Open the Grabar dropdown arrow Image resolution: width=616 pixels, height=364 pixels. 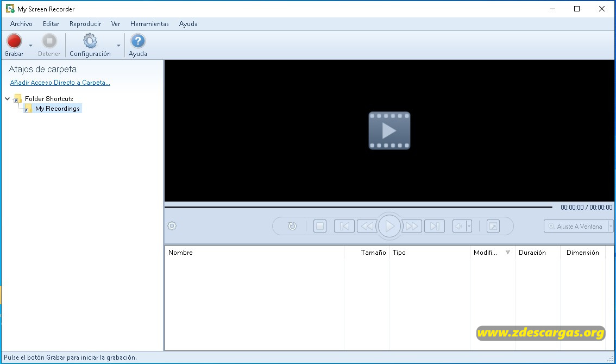[30, 46]
